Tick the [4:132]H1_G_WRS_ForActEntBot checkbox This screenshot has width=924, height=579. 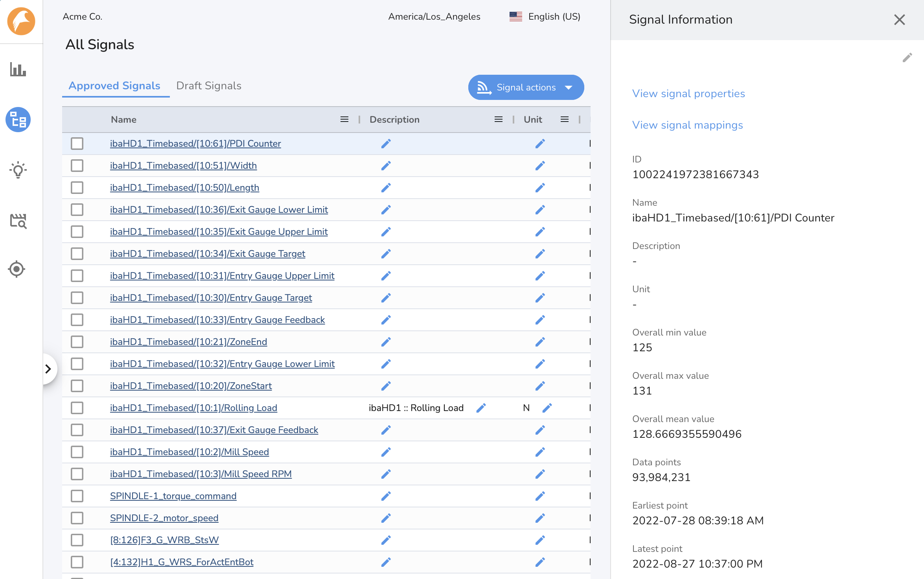click(77, 562)
